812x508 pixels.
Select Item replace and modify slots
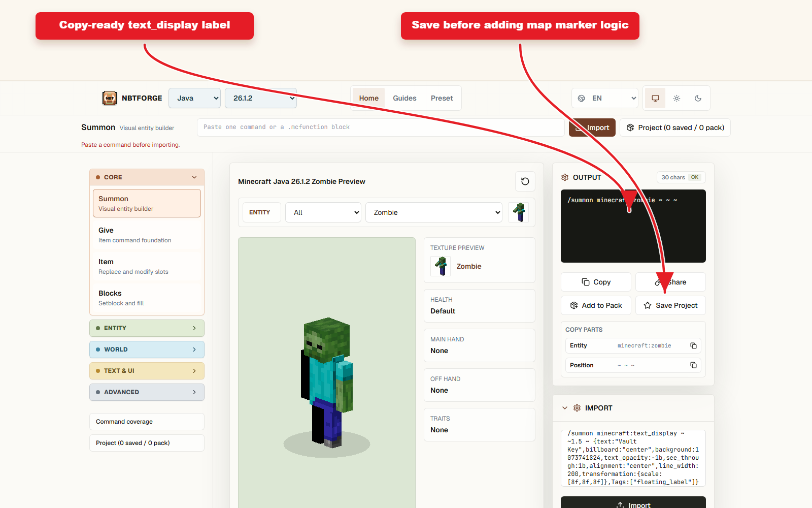coord(147,266)
